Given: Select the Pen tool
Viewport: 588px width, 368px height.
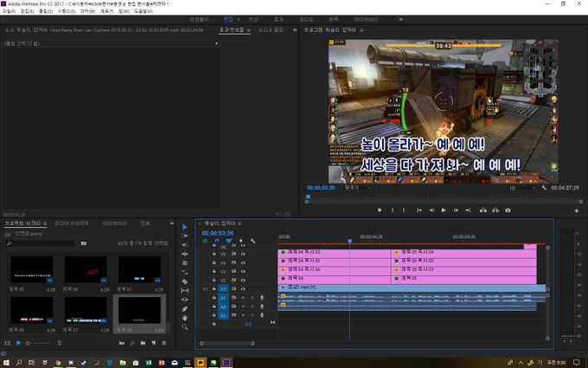Looking at the screenshot, I should click(x=184, y=308).
